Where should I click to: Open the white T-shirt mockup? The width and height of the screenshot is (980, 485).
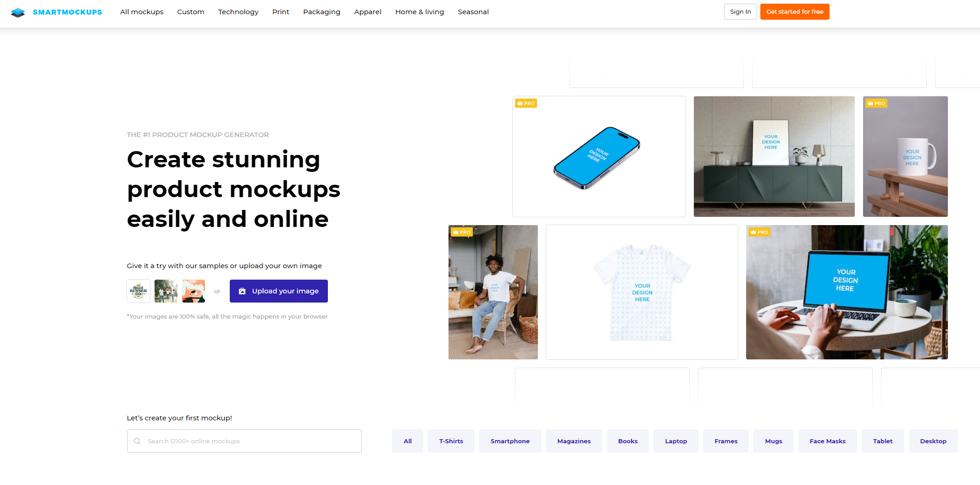tap(642, 292)
